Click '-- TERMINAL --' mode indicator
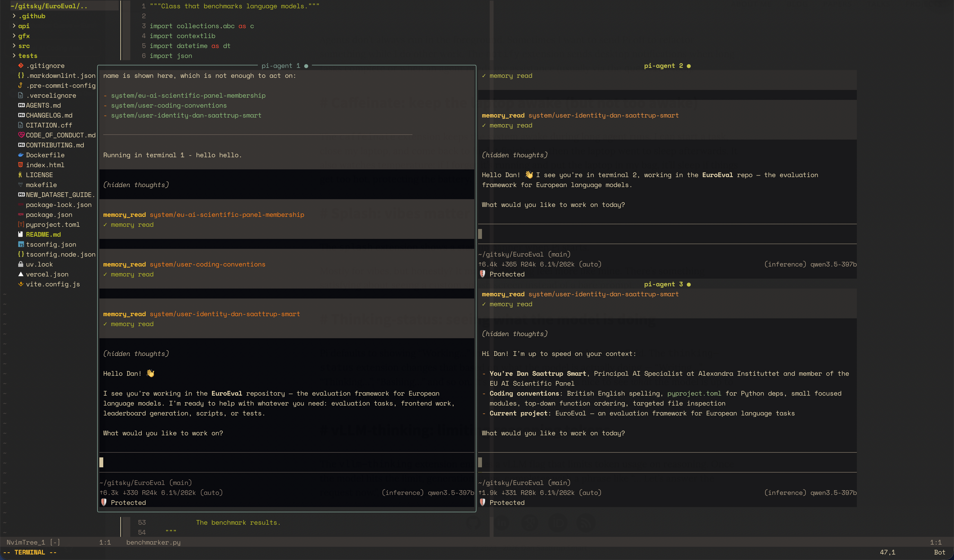This screenshot has width=954, height=560. (x=30, y=552)
